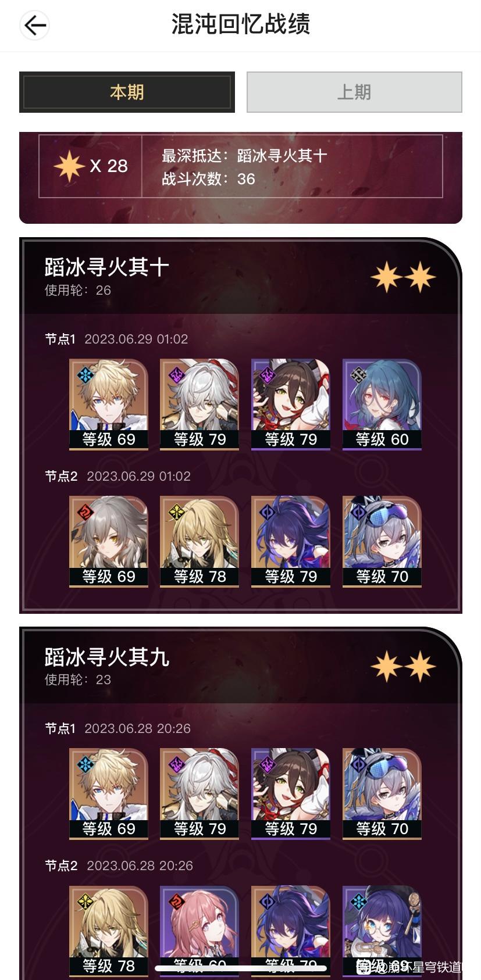481x980 pixels.
Task: Select goggles level 70 character in 其九 节点1
Action: 382,793
